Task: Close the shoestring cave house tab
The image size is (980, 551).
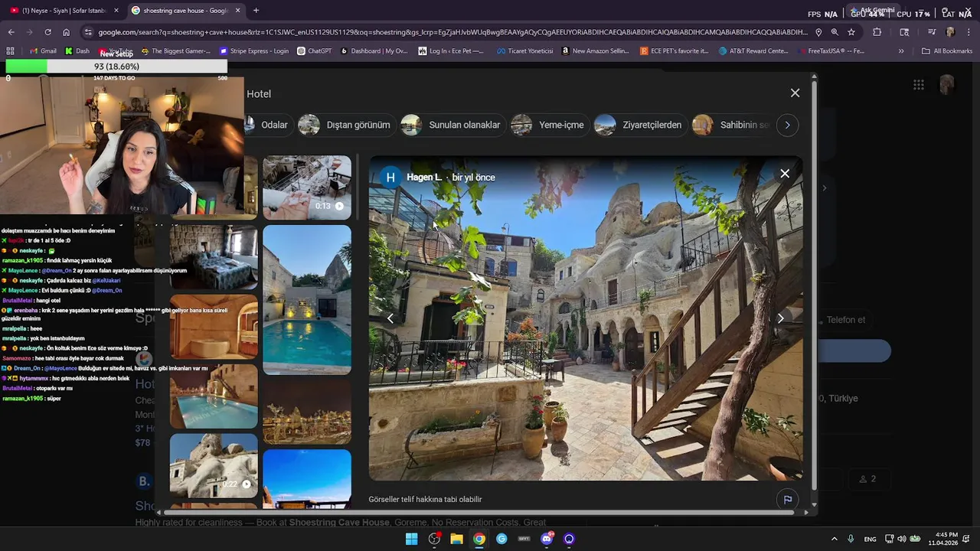Action: point(238,11)
